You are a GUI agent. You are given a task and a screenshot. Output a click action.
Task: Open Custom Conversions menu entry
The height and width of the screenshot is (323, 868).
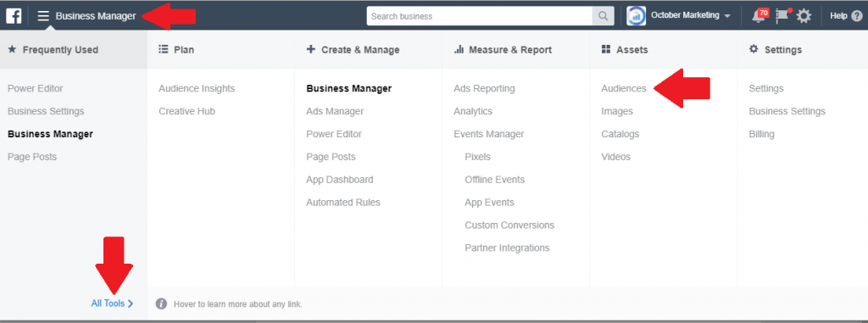click(509, 225)
